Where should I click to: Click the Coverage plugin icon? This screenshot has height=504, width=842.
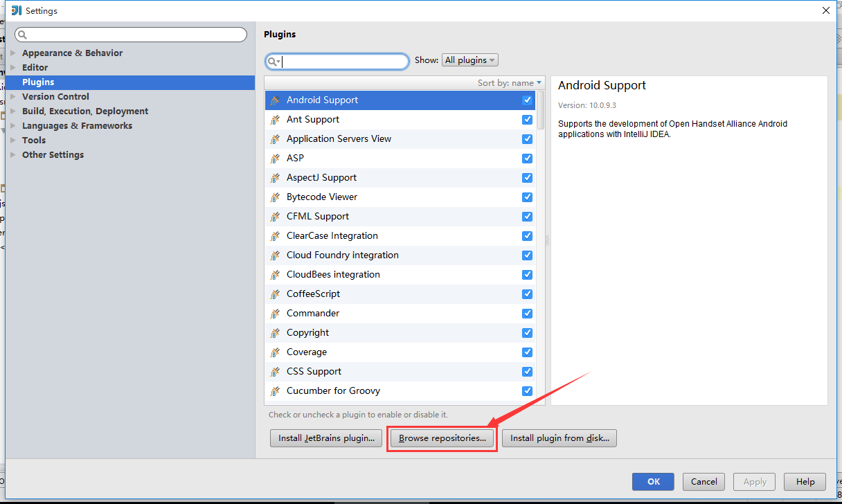point(275,352)
